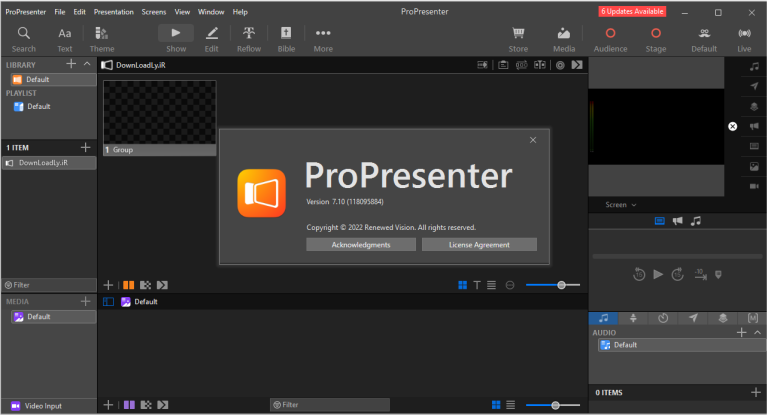Add item to 0 ITEMS audio list
768x415 pixels.
pyautogui.click(x=755, y=392)
